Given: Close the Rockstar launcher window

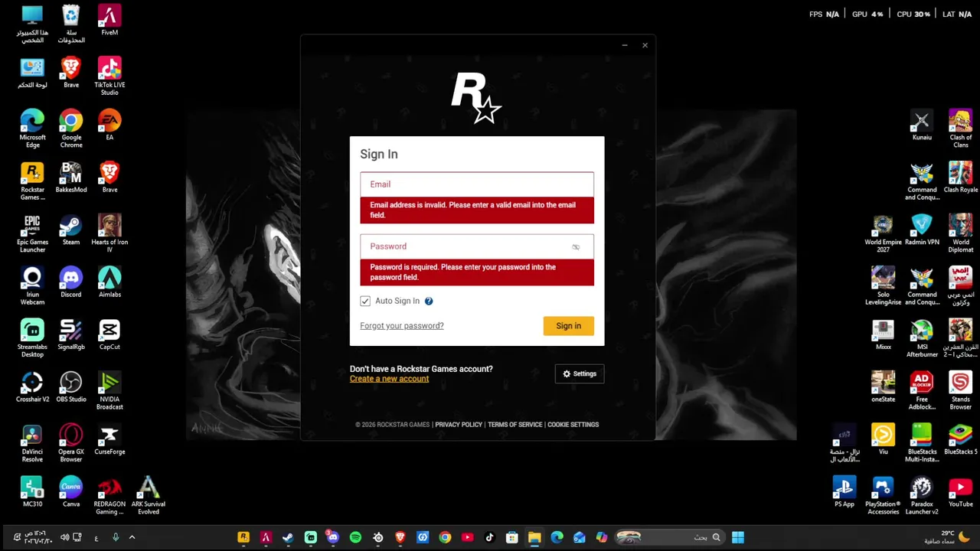Looking at the screenshot, I should pyautogui.click(x=645, y=45).
